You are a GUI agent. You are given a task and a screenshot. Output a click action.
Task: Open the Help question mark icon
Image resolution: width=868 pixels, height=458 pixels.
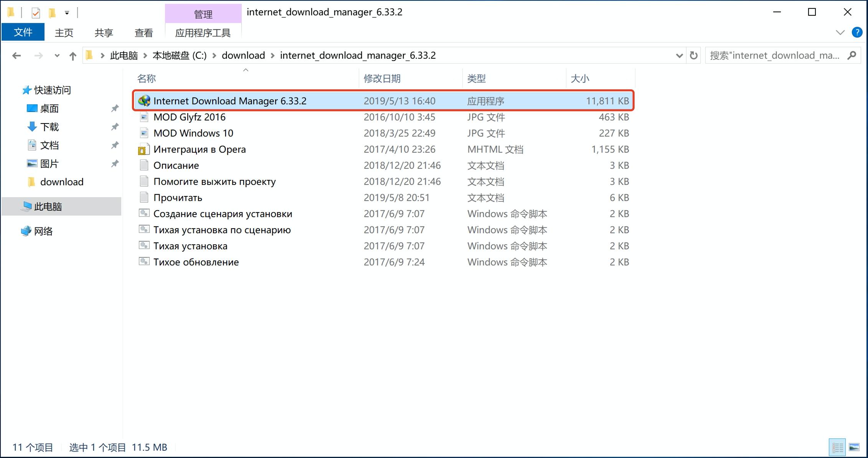click(x=857, y=32)
